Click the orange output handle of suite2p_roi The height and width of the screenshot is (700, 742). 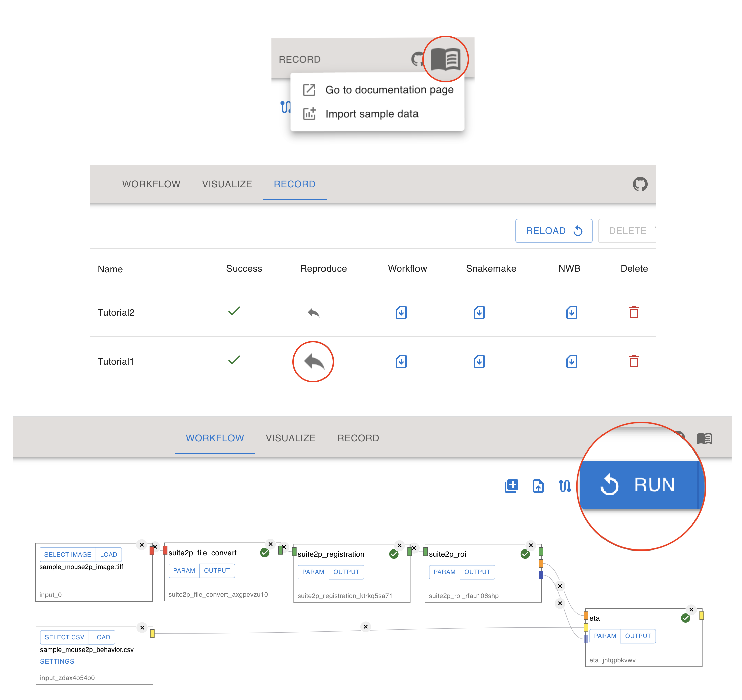pyautogui.click(x=541, y=563)
